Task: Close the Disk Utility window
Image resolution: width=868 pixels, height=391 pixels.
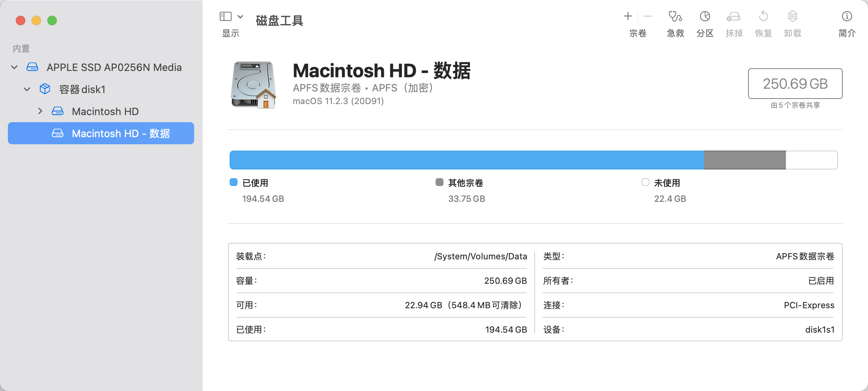Action: (21, 20)
